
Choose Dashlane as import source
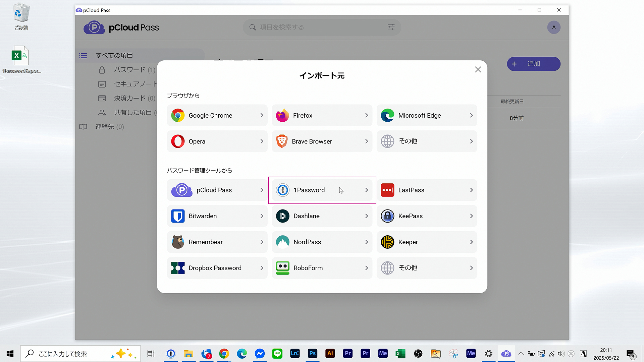(x=322, y=216)
